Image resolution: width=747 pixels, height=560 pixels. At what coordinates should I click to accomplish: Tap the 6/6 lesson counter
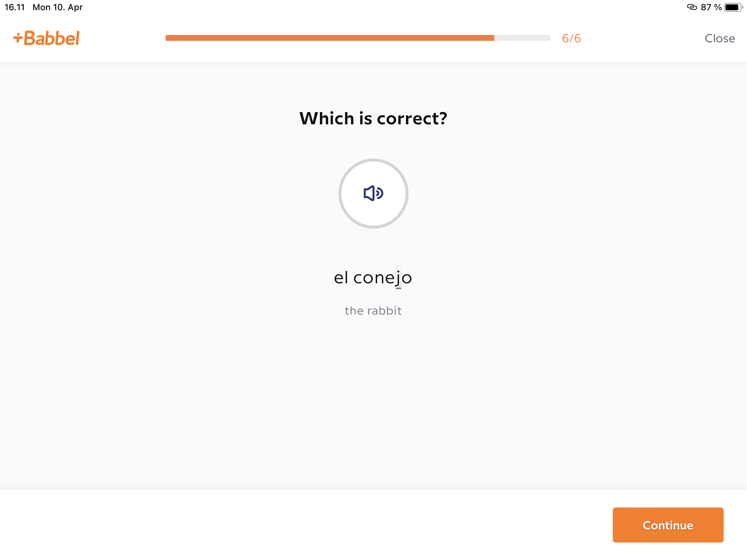click(x=571, y=38)
